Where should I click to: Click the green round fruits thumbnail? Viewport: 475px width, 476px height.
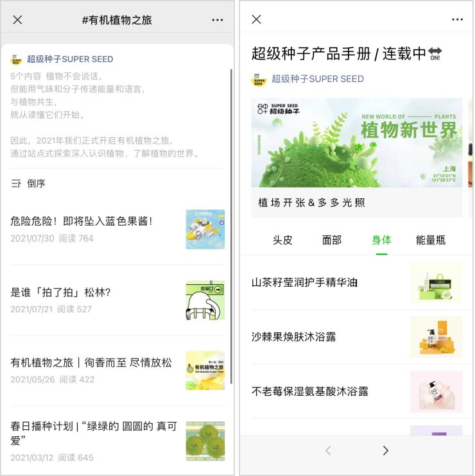pyautogui.click(x=205, y=441)
